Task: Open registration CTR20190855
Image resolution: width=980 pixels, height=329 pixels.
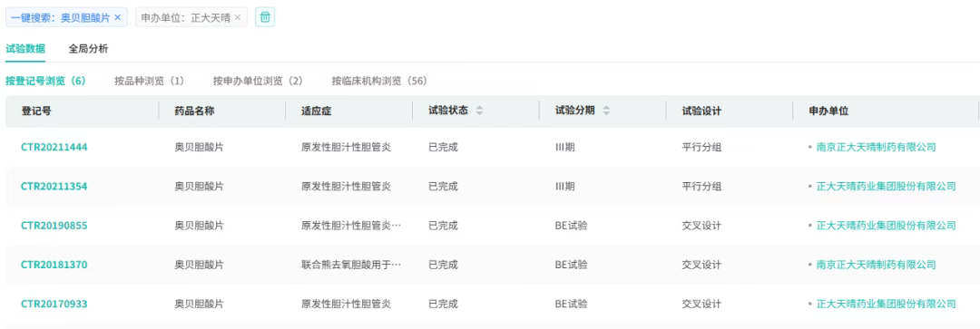Action: click(54, 226)
